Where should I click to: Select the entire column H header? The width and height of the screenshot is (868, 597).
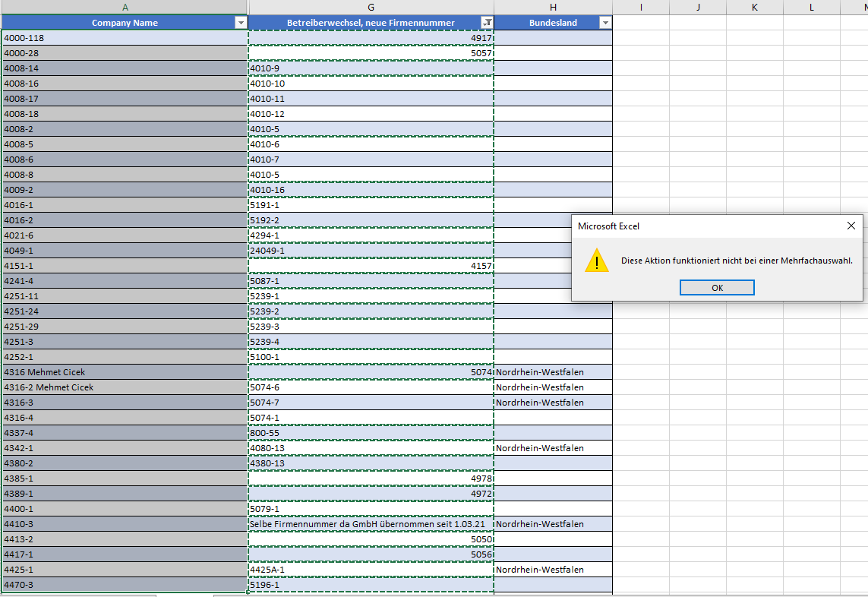tap(553, 7)
